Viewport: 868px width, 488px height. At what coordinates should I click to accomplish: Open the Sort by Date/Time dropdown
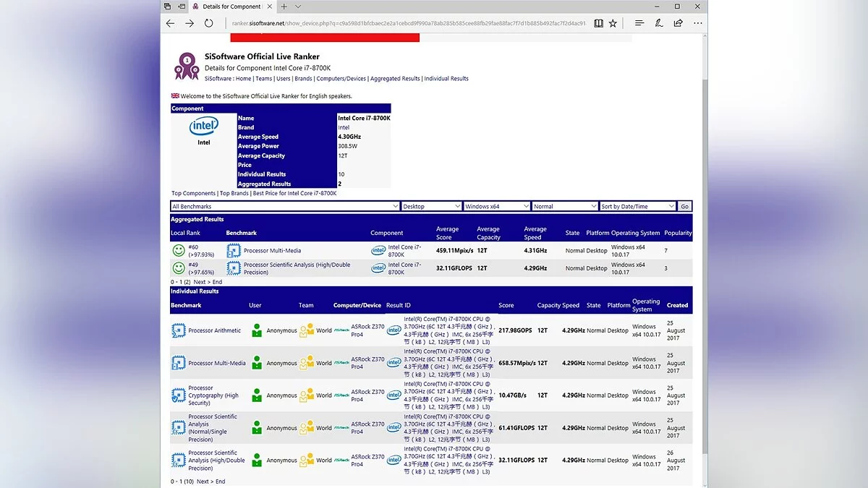click(x=637, y=207)
